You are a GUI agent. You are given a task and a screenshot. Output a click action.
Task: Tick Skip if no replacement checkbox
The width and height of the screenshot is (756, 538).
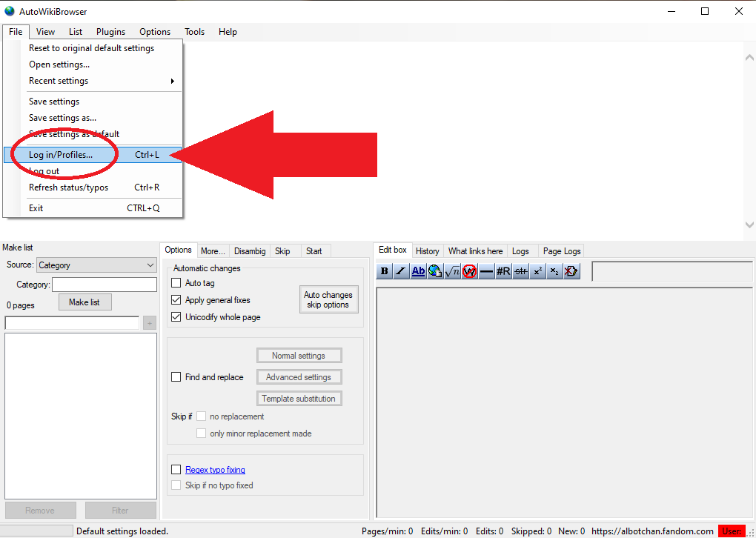tap(201, 416)
